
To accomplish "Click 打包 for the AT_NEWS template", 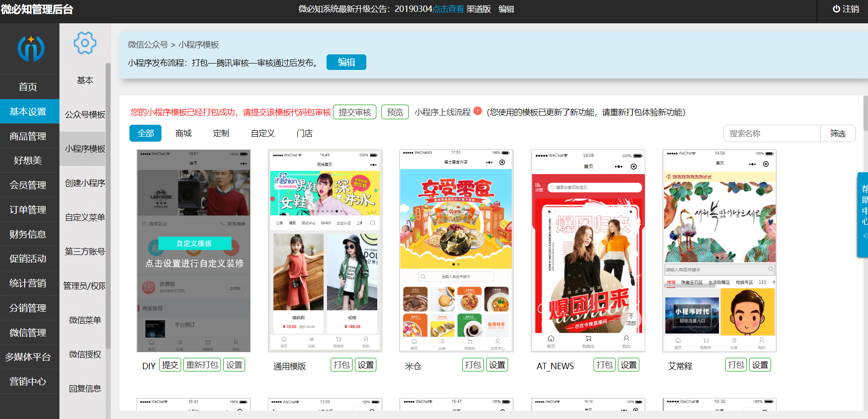I will 604,365.
